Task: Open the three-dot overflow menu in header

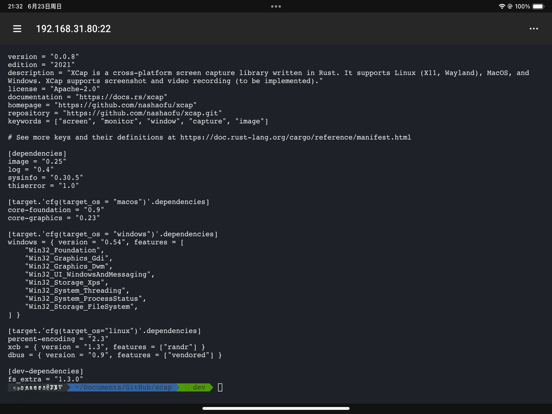Action: (x=534, y=29)
